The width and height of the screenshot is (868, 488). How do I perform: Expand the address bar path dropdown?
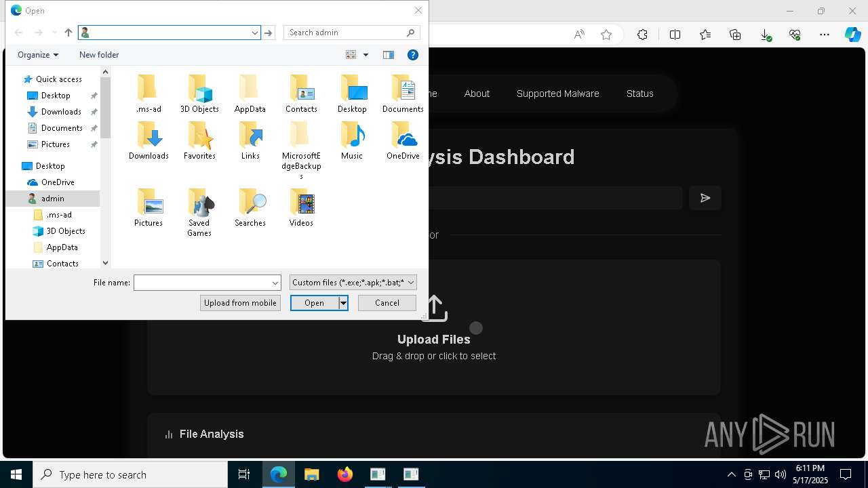[x=255, y=33]
